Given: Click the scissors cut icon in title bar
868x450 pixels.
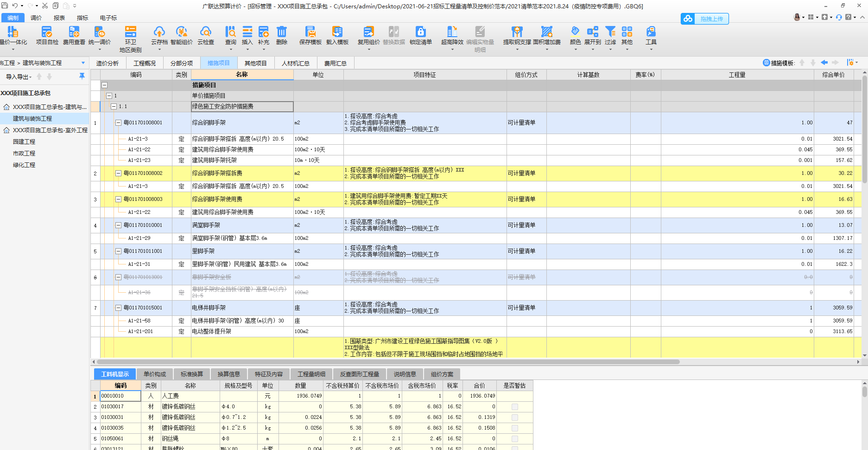Looking at the screenshot, I should point(45,6).
